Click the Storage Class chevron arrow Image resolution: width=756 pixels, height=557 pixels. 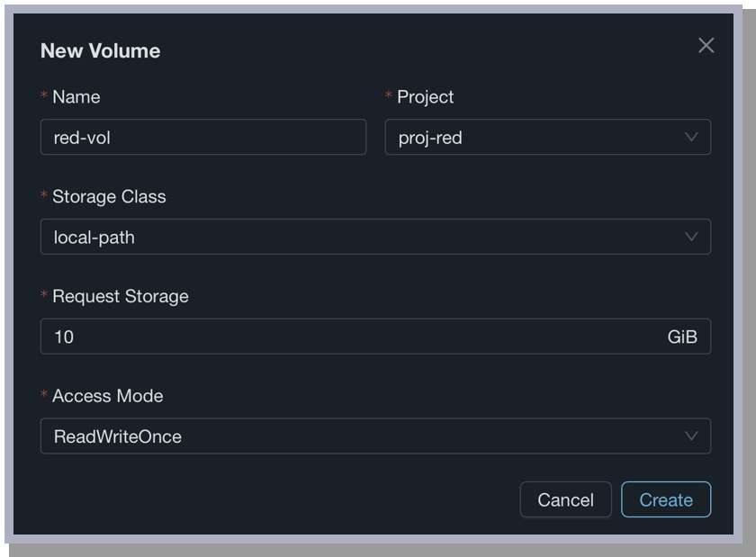pos(691,238)
